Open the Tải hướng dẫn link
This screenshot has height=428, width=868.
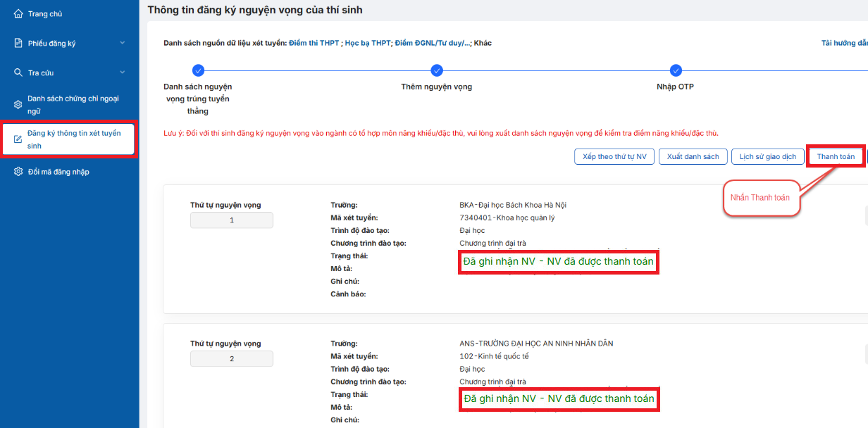click(845, 43)
